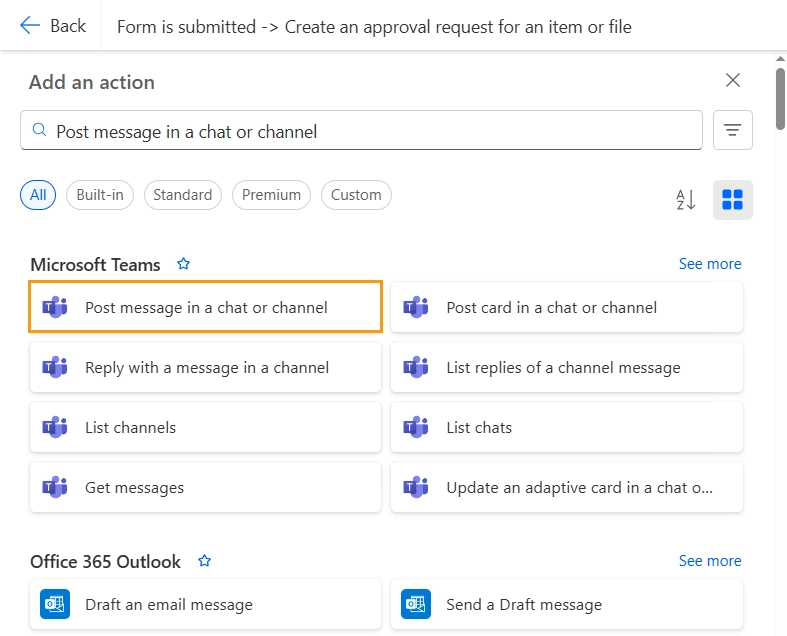Open the filter options icon

733,130
